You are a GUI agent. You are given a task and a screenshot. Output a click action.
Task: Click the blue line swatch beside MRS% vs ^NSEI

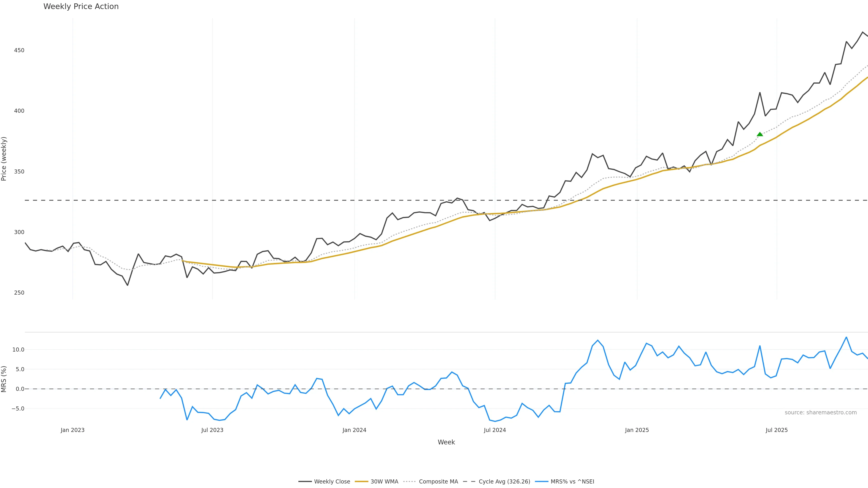[541, 482]
